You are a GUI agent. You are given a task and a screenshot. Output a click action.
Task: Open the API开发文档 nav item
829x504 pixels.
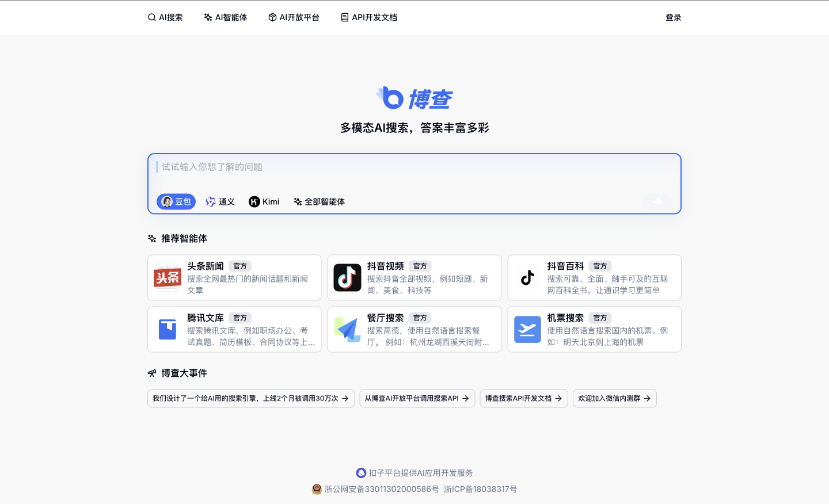(369, 17)
